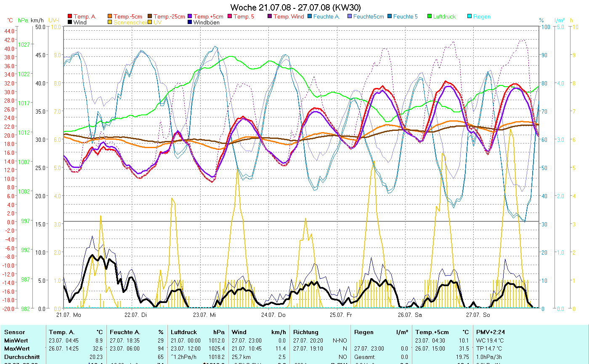Click the Richtung column header
Viewport: 589px width, 364px height.
click(306, 332)
